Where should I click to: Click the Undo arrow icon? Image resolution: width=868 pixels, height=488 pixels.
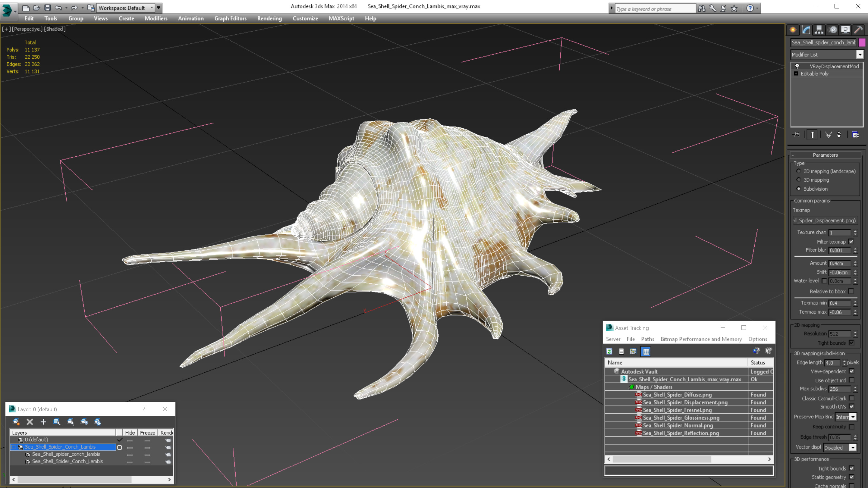click(58, 8)
